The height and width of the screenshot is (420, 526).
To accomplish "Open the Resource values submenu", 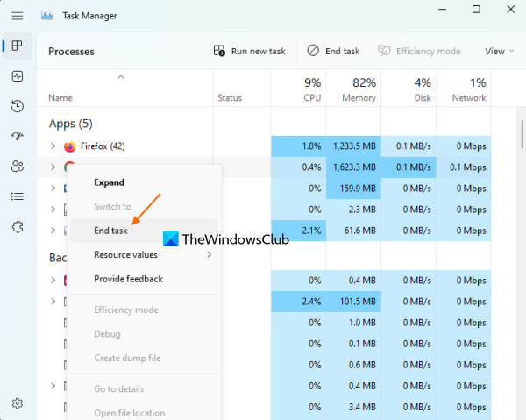I will click(x=145, y=254).
